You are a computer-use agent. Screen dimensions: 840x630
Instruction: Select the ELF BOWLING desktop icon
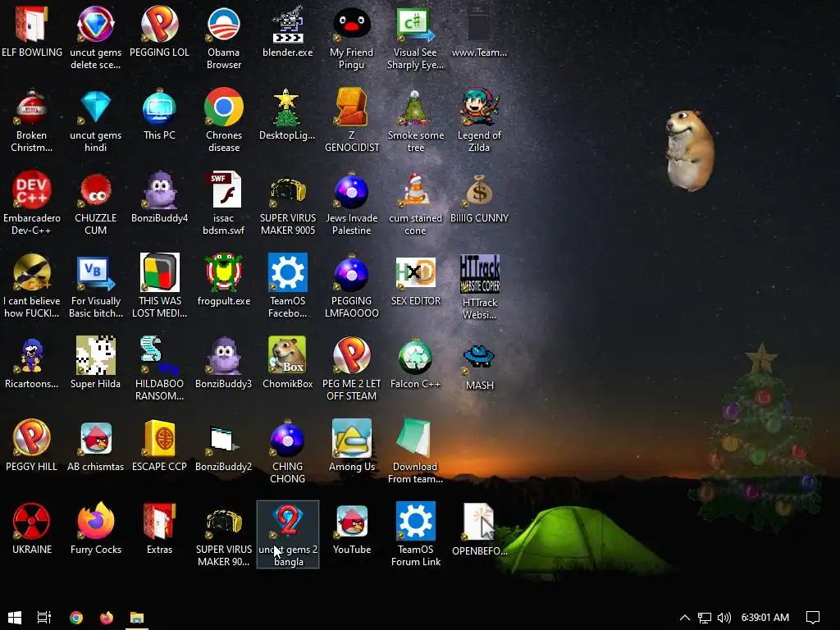[x=32, y=25]
